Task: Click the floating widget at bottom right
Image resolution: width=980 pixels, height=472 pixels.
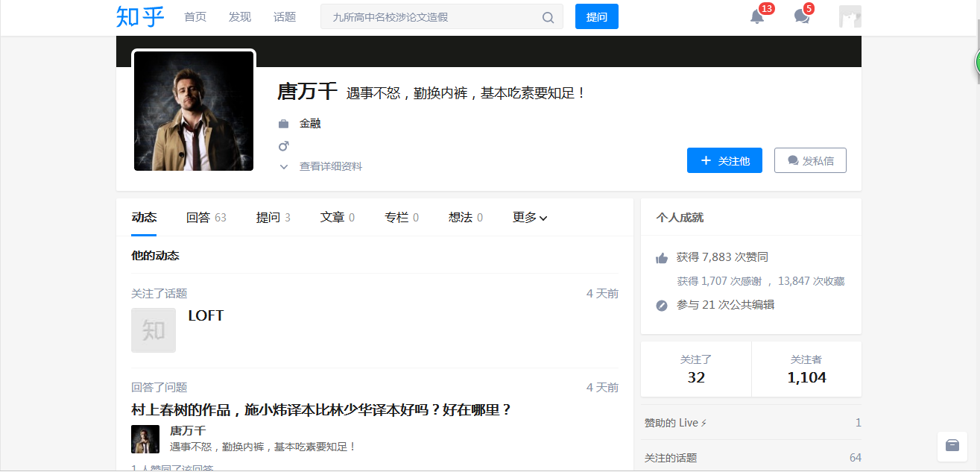Action: tap(952, 445)
